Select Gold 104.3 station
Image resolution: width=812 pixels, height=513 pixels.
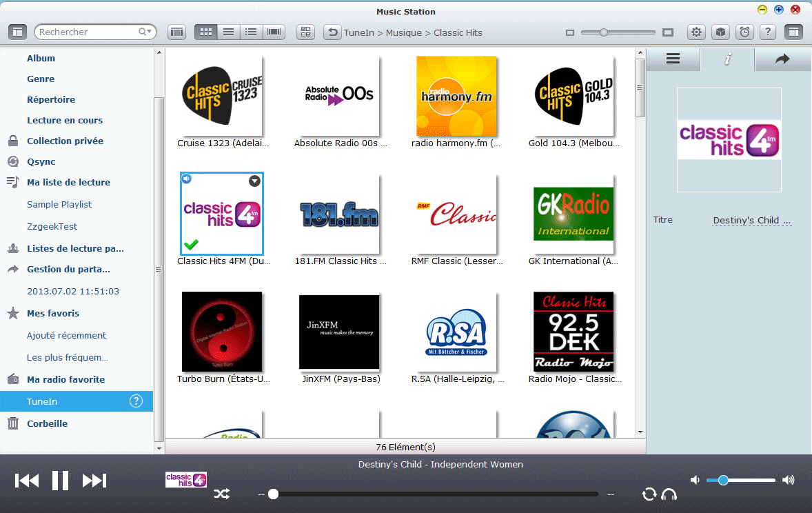(574, 97)
